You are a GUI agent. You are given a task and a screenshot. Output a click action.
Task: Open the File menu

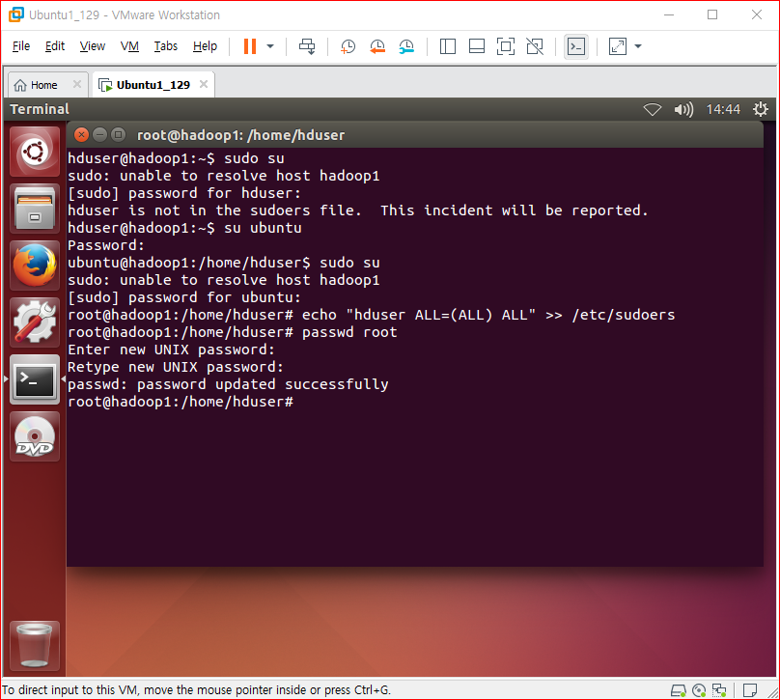pos(21,46)
